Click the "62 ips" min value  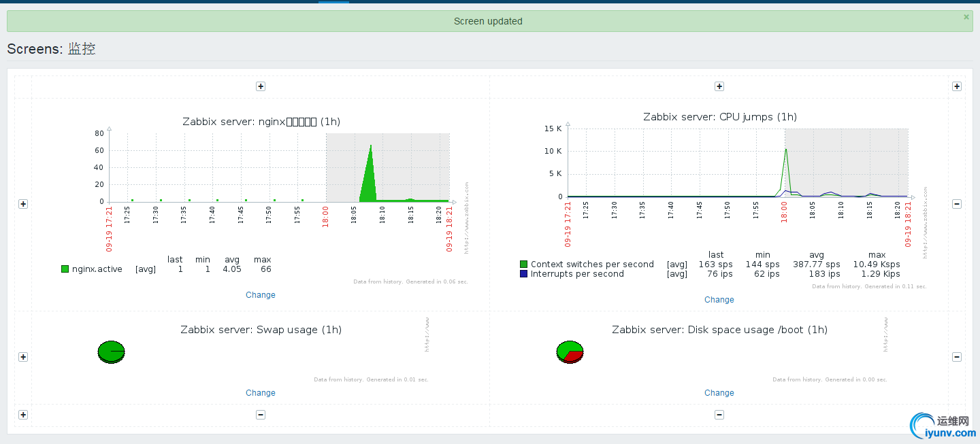768,274
